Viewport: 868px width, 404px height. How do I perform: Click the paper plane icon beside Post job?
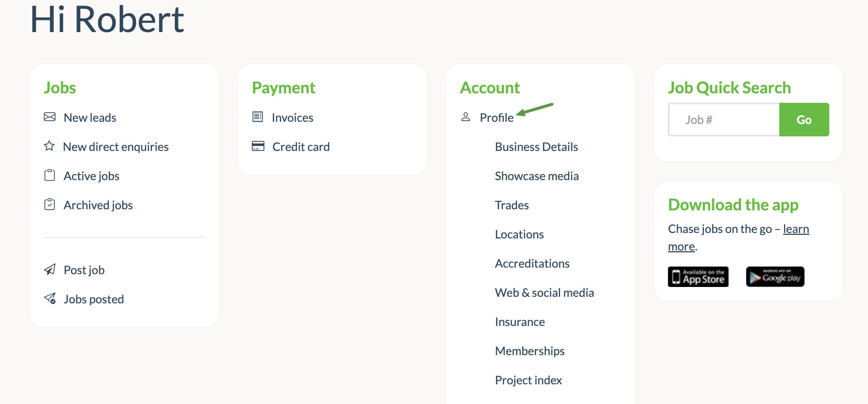(50, 269)
